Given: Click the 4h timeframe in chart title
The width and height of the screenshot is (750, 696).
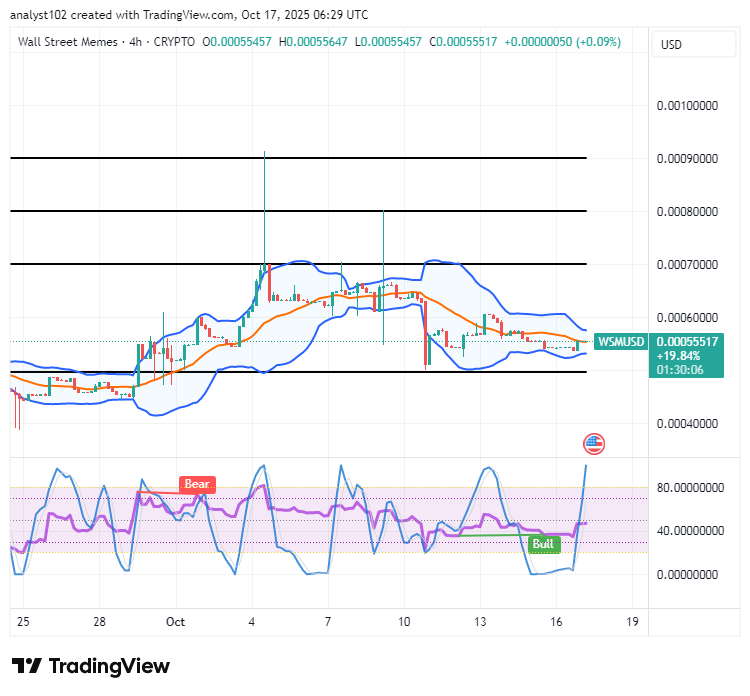Looking at the screenshot, I should 135,42.
